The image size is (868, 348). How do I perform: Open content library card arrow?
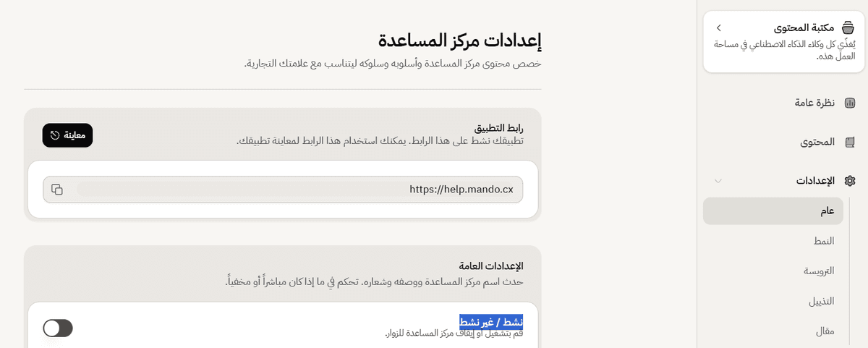(x=718, y=27)
